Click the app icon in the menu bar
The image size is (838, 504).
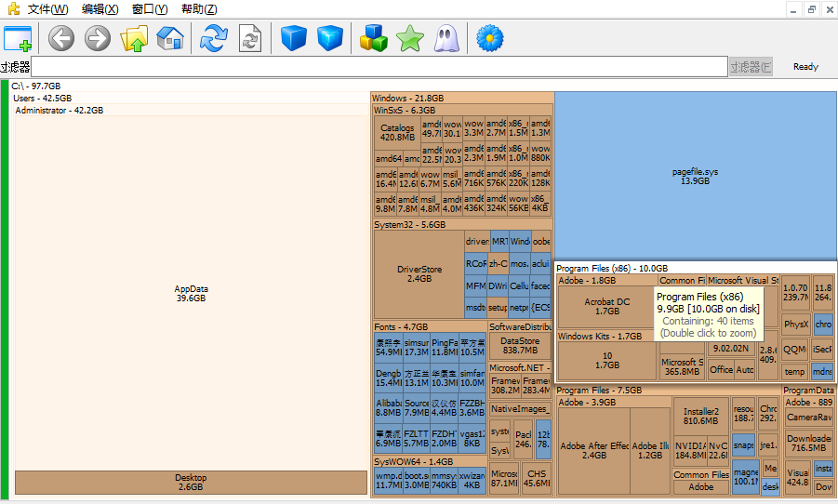pyautogui.click(x=13, y=8)
